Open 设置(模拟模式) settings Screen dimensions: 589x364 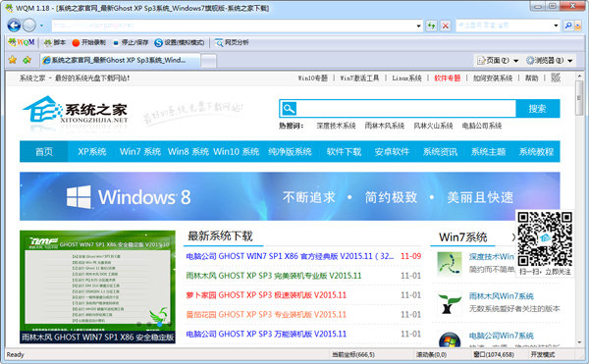[x=180, y=42]
